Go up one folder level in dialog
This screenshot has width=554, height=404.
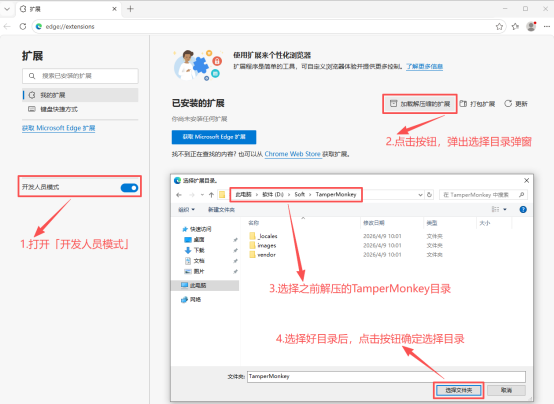[x=211, y=195]
